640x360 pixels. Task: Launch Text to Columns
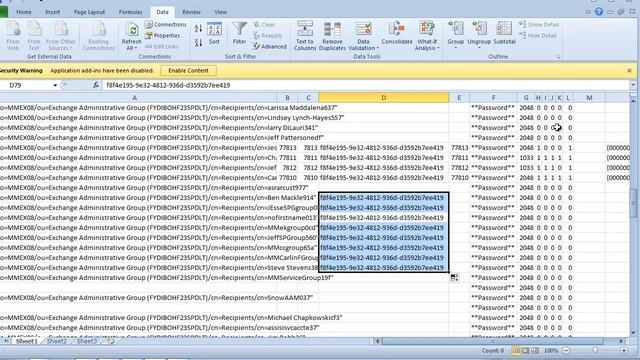(305, 36)
